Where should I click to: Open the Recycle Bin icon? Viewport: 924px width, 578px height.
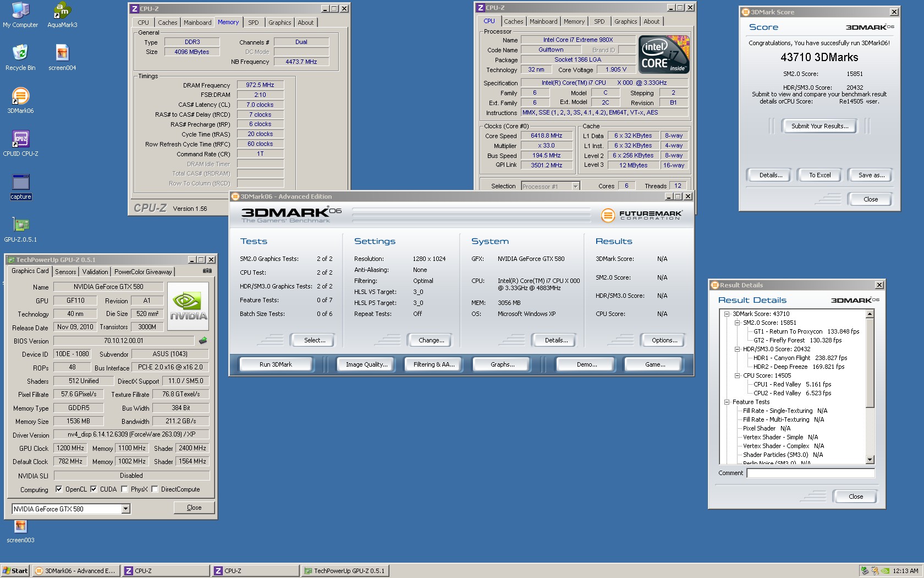(x=20, y=58)
